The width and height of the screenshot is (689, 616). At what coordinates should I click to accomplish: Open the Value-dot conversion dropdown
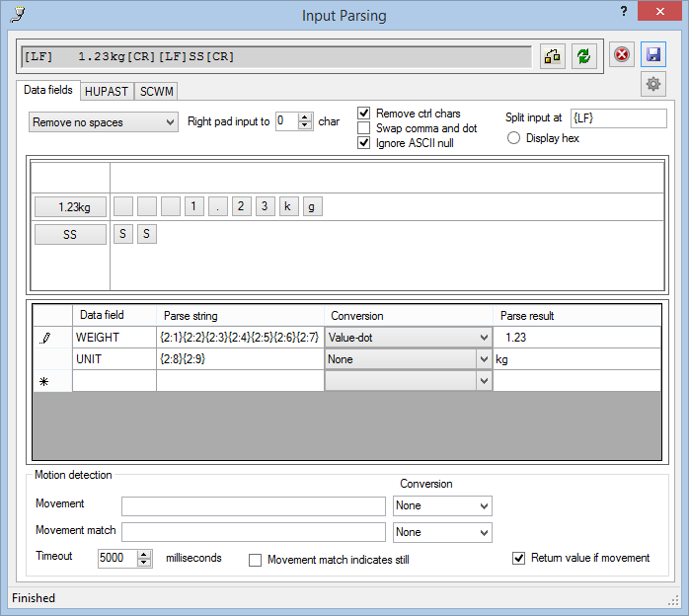tap(408, 338)
